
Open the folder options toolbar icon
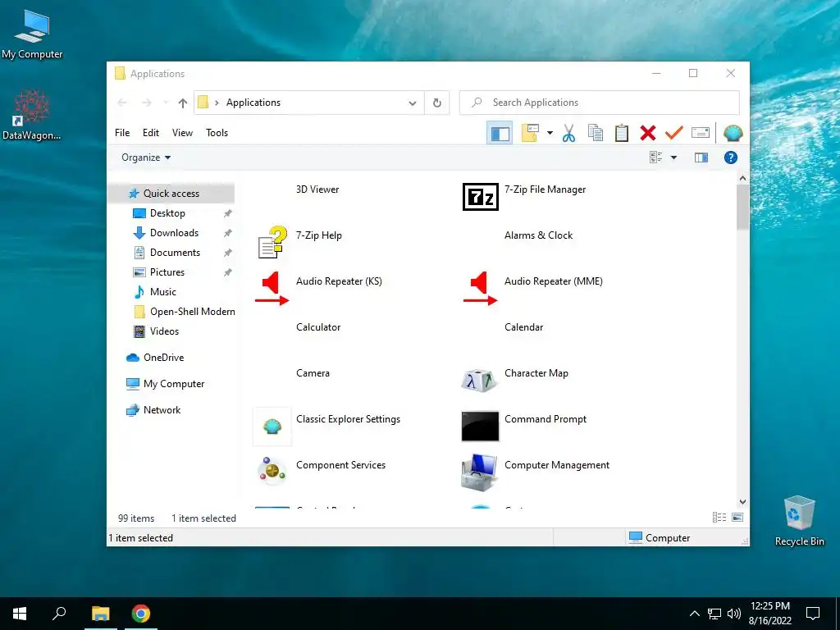[x=529, y=133]
